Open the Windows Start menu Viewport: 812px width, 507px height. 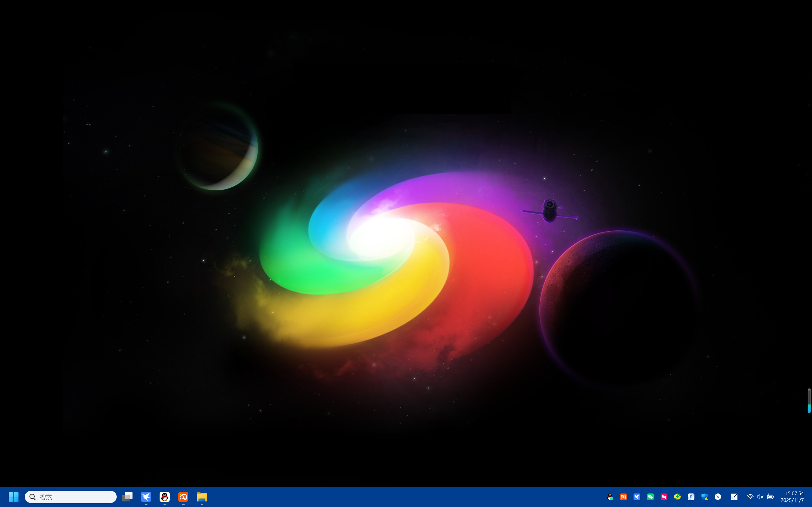14,497
